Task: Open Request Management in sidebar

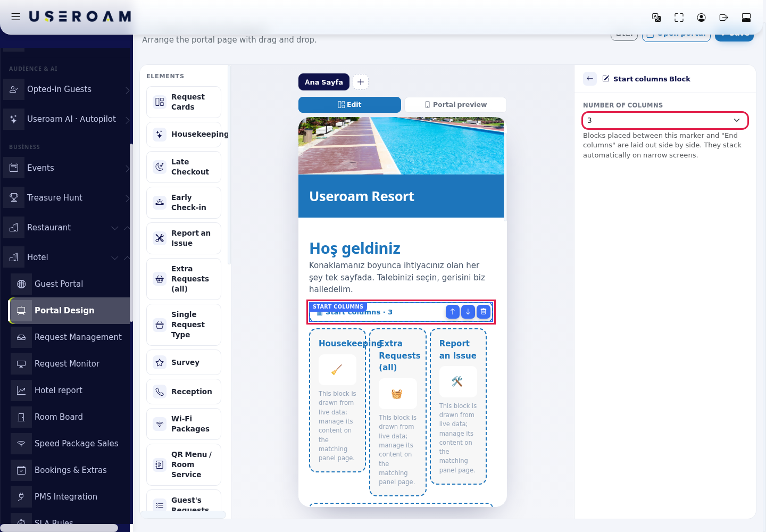Action: coord(69,337)
